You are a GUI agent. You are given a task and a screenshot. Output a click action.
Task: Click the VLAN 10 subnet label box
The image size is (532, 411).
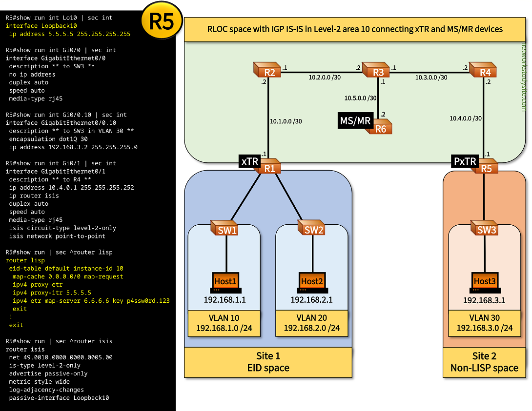tap(224, 323)
